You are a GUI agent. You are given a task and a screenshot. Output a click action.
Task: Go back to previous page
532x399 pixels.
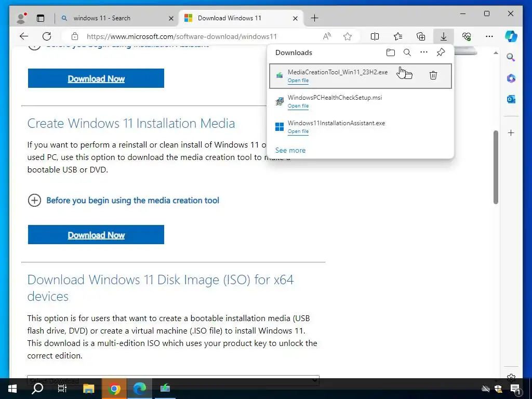click(x=24, y=36)
